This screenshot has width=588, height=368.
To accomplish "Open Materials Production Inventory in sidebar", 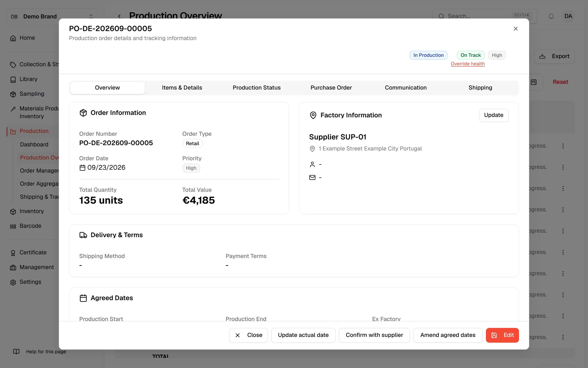I will pos(34,112).
